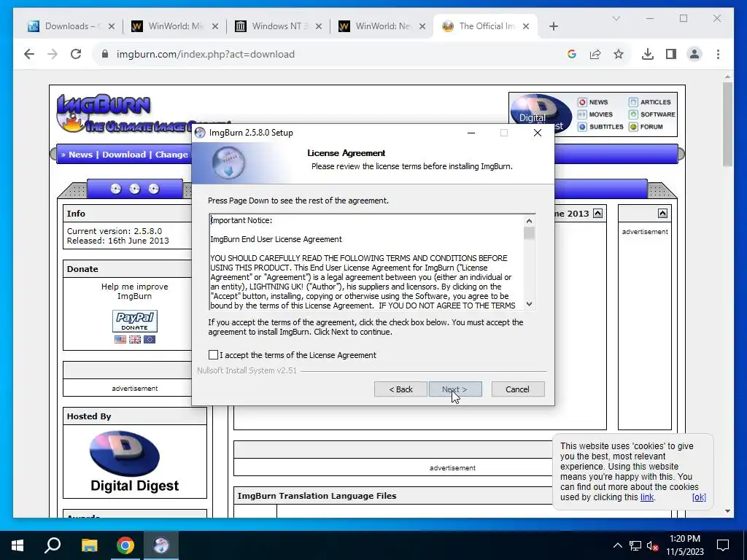
Task: Click the US flag under Donate
Action: (120, 339)
